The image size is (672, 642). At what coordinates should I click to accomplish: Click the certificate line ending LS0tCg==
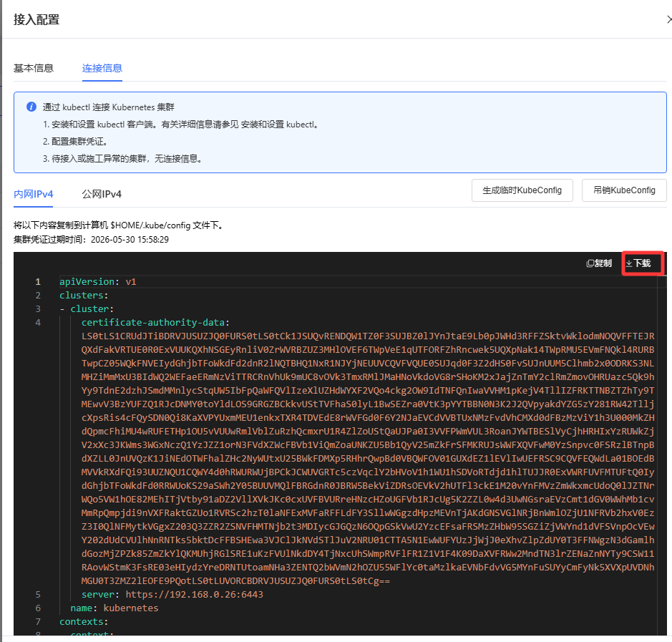(x=235, y=581)
